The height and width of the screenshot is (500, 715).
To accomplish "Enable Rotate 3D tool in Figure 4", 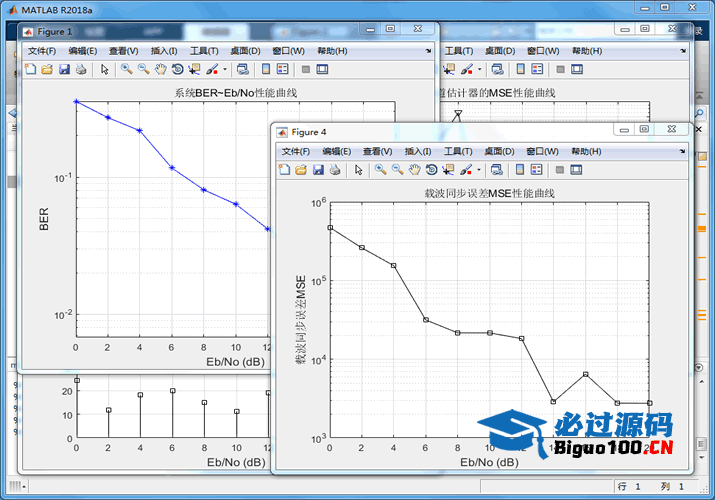I will [431, 170].
